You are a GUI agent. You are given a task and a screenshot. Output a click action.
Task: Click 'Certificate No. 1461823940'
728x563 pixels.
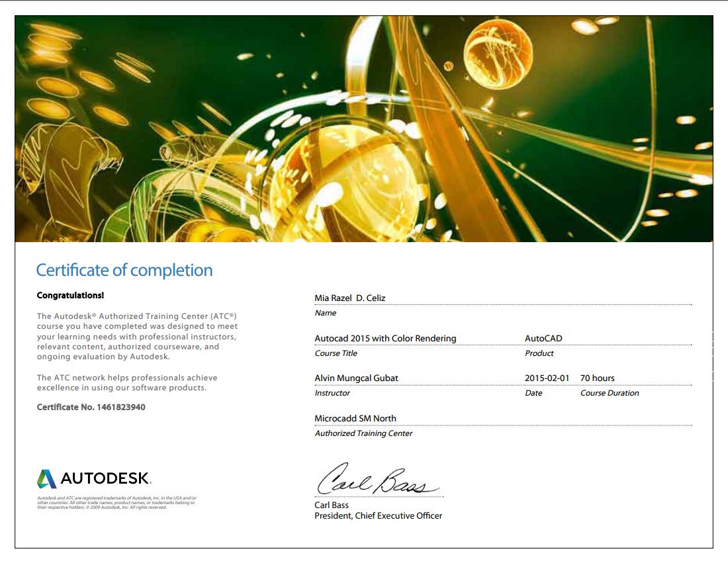(x=91, y=407)
